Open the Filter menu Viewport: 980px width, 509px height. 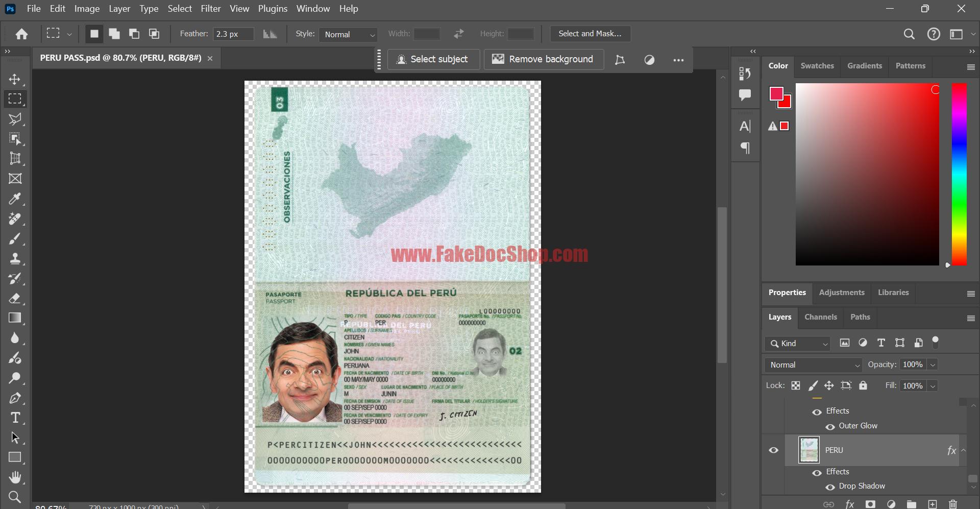point(211,9)
